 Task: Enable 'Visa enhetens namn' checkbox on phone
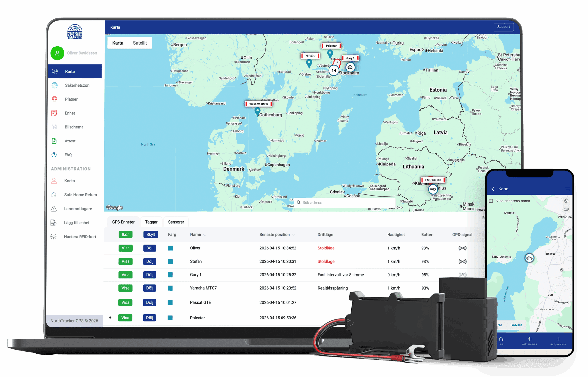coord(491,201)
